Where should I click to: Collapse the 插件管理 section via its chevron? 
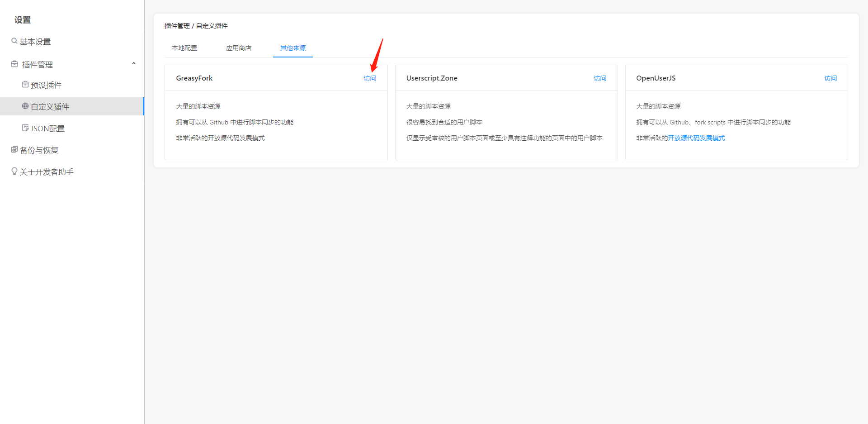(x=133, y=63)
